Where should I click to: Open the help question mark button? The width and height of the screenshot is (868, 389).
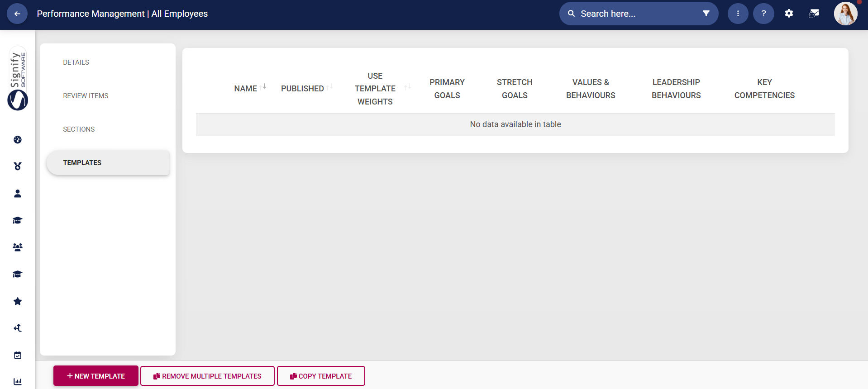(763, 14)
